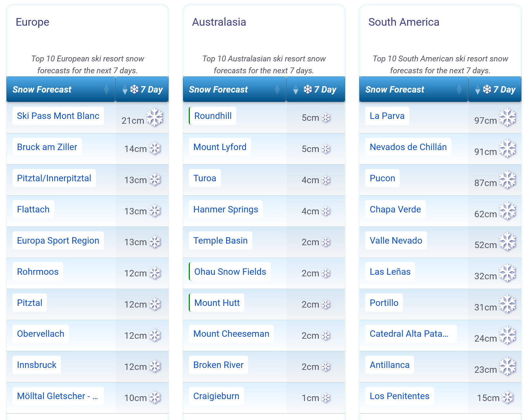
Task: Click the snowflake icon in Pucon row
Action: pyautogui.click(x=508, y=180)
